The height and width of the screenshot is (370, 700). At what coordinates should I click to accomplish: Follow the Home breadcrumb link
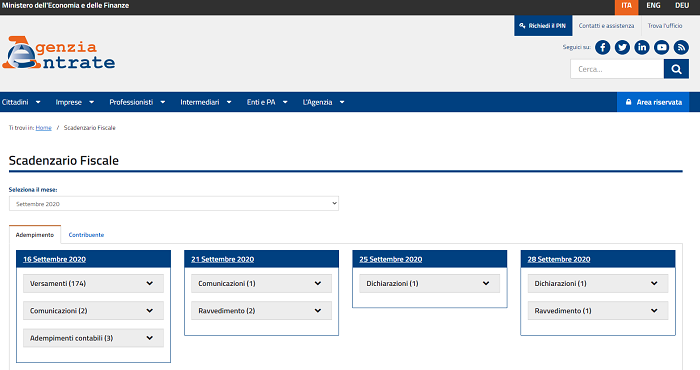(x=43, y=128)
